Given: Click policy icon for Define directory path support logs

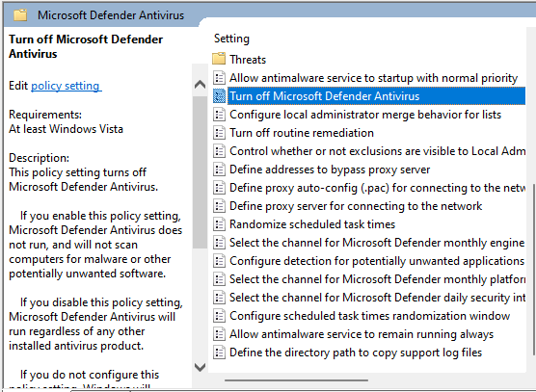Looking at the screenshot, I should pyautogui.click(x=219, y=353).
